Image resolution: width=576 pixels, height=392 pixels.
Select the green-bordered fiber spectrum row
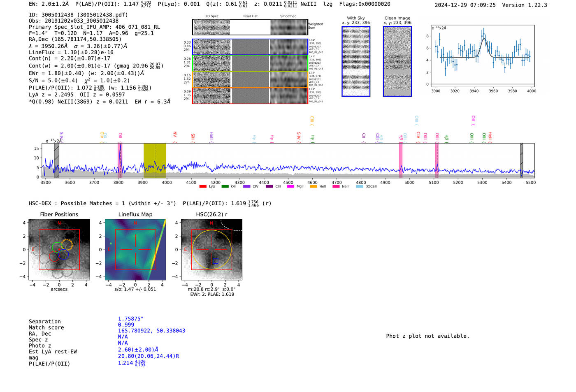click(x=250, y=63)
